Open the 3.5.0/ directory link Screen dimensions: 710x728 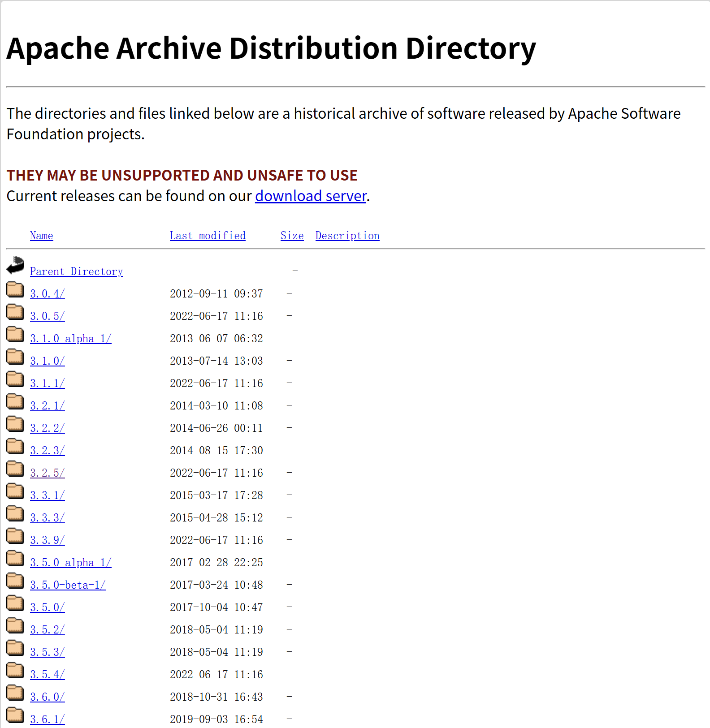[x=48, y=607]
